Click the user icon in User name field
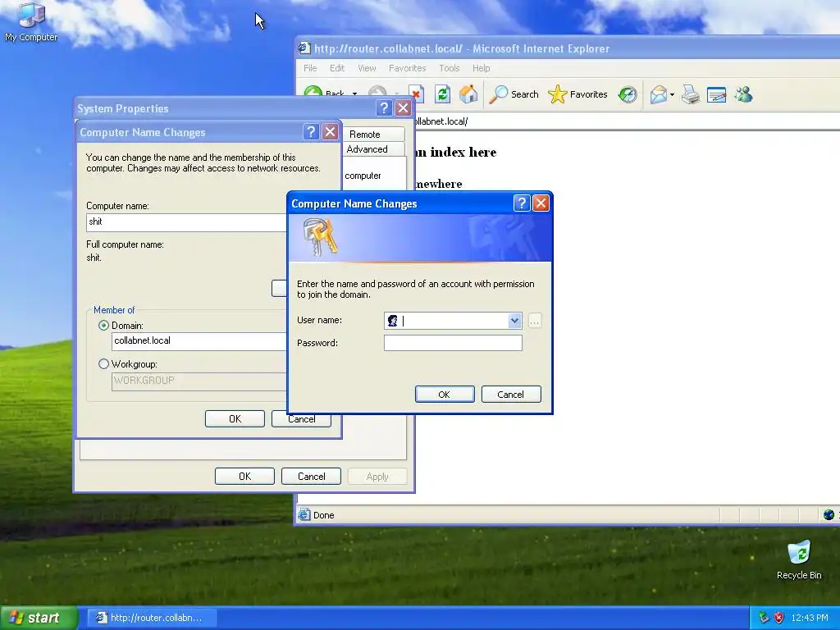Image resolution: width=840 pixels, height=630 pixels. (x=393, y=321)
